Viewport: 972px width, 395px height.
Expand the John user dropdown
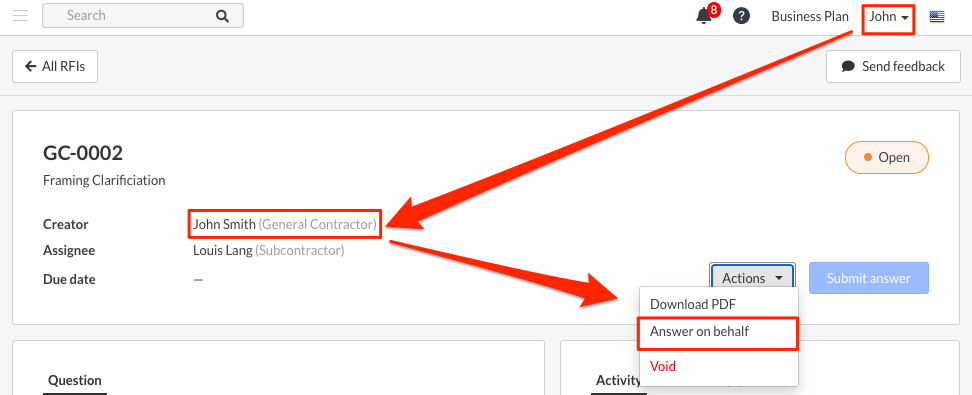(x=889, y=17)
